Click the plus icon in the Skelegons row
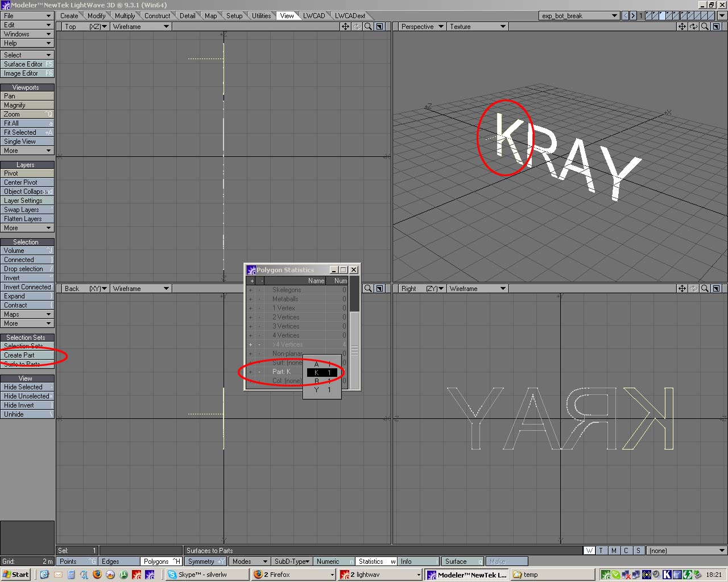The image size is (728, 582). pos(250,290)
